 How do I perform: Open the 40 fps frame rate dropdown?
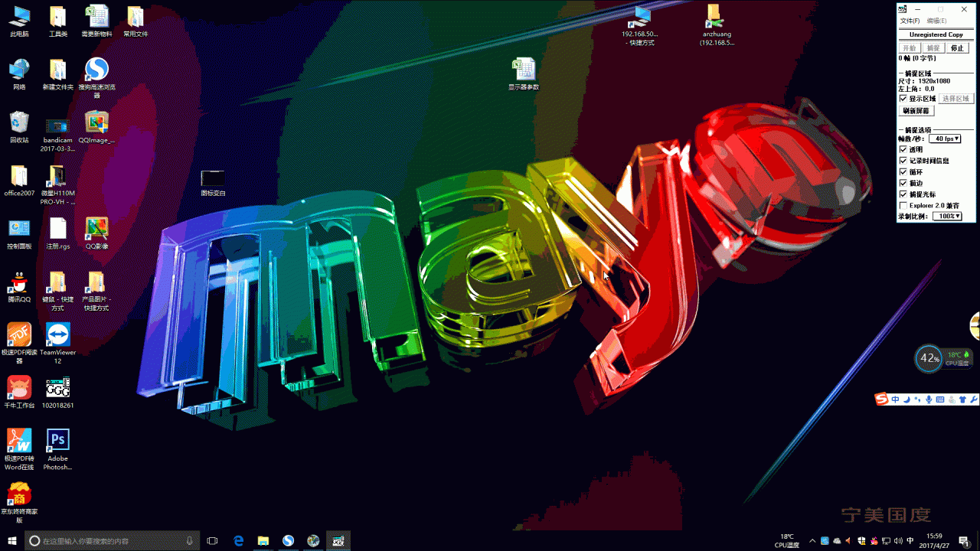(x=945, y=139)
